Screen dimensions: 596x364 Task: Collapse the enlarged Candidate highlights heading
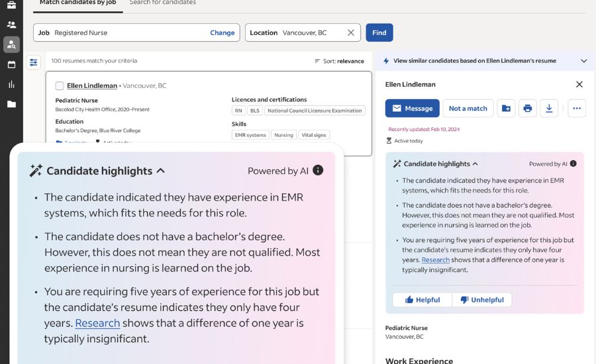click(161, 171)
